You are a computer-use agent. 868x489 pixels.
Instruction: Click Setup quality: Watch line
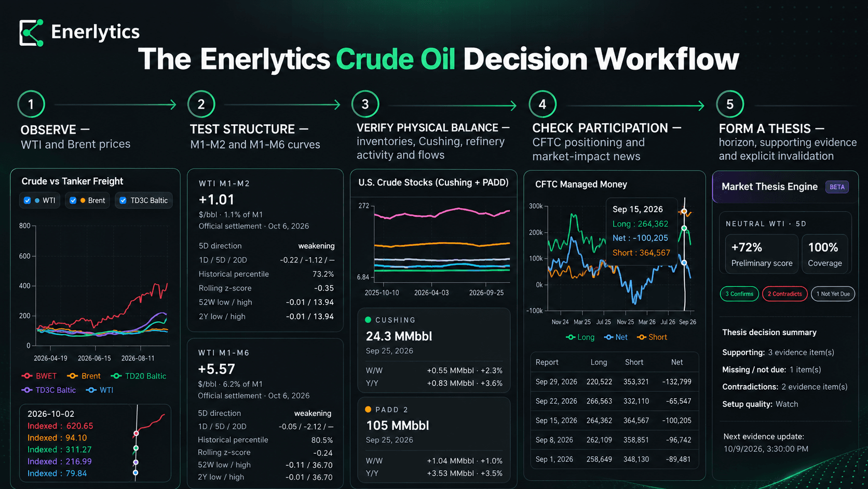point(760,404)
